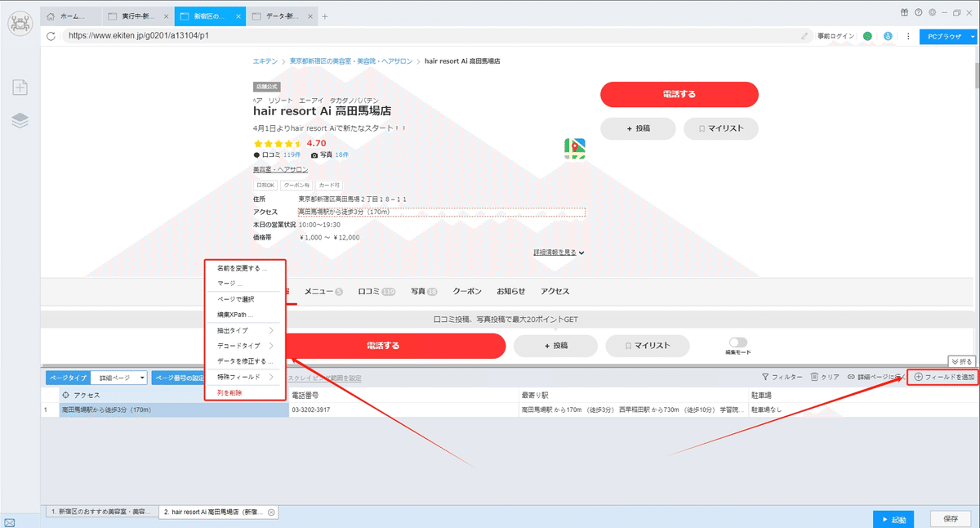This screenshot has height=528, width=980.
Task: Open the アクセス page tab
Action: [x=555, y=292]
